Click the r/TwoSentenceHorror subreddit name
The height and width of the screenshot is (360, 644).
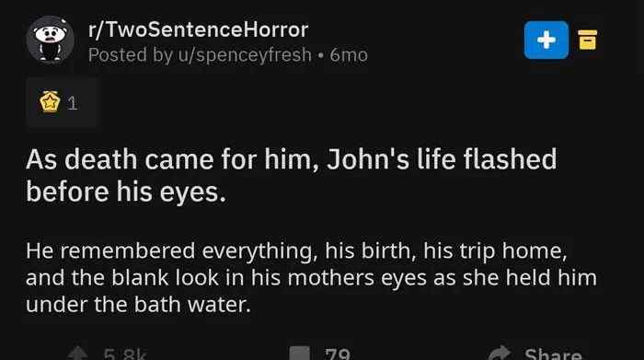point(198,29)
